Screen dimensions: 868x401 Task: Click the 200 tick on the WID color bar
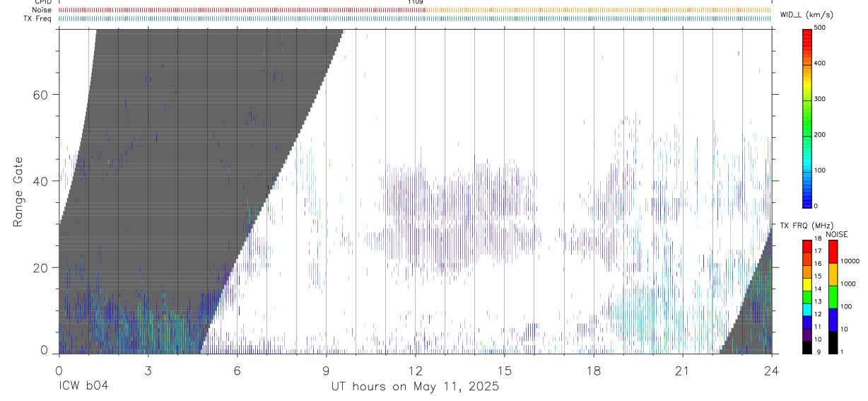click(820, 134)
